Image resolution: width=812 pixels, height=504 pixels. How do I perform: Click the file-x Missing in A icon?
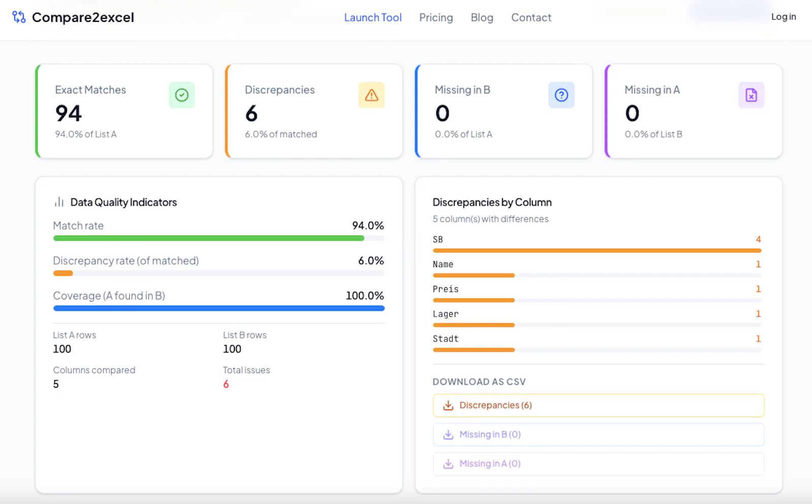[x=751, y=95]
